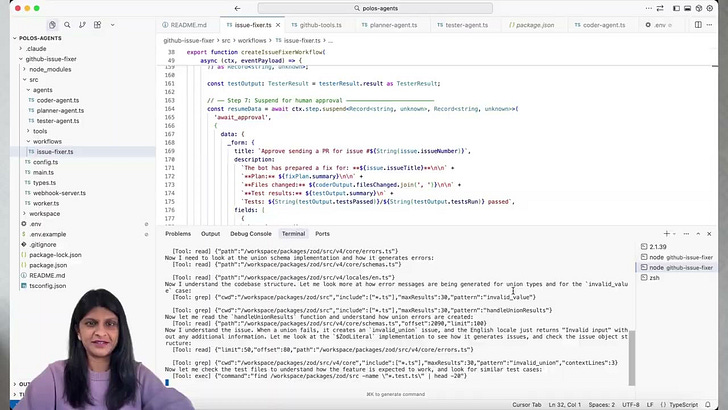Image resolution: width=728 pixels, height=410 pixels.
Task: Open planner-agent.ts in the explorer
Action: point(60,111)
